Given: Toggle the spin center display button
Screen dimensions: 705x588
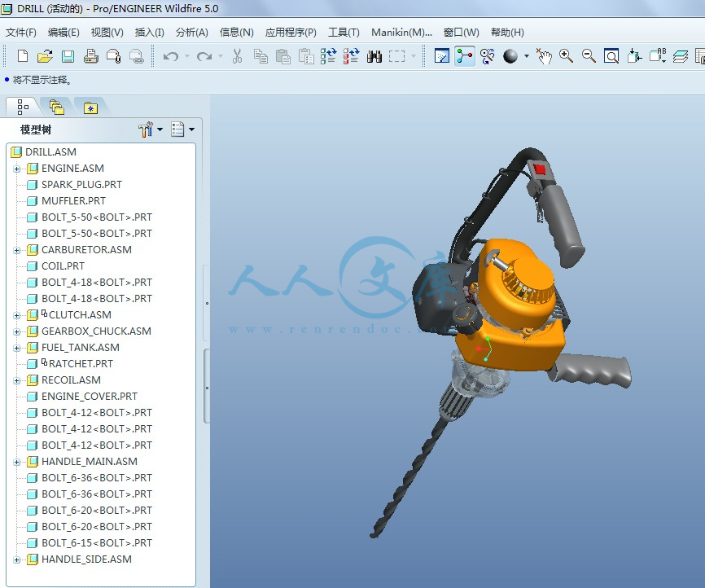Looking at the screenshot, I should 465,56.
